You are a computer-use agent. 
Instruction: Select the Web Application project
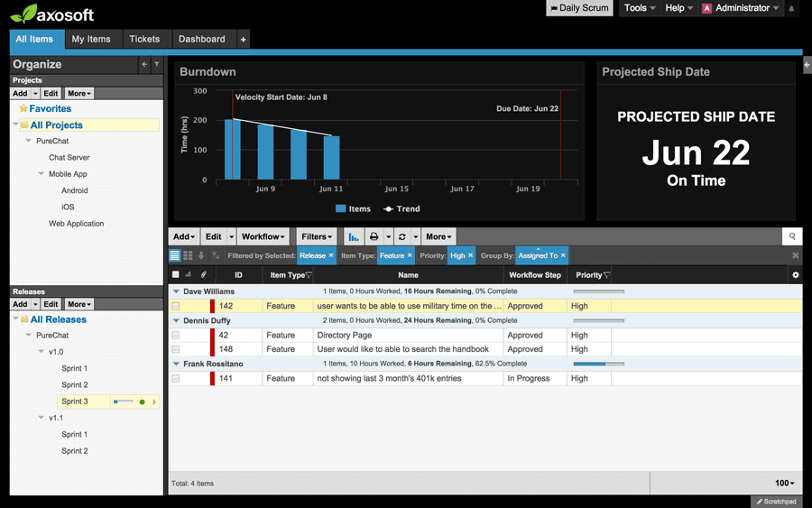tap(76, 223)
